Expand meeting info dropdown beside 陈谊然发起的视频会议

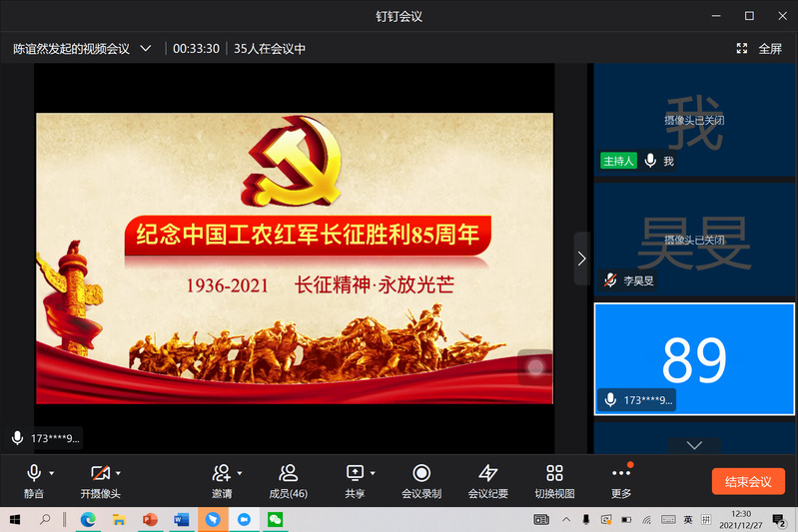point(146,48)
